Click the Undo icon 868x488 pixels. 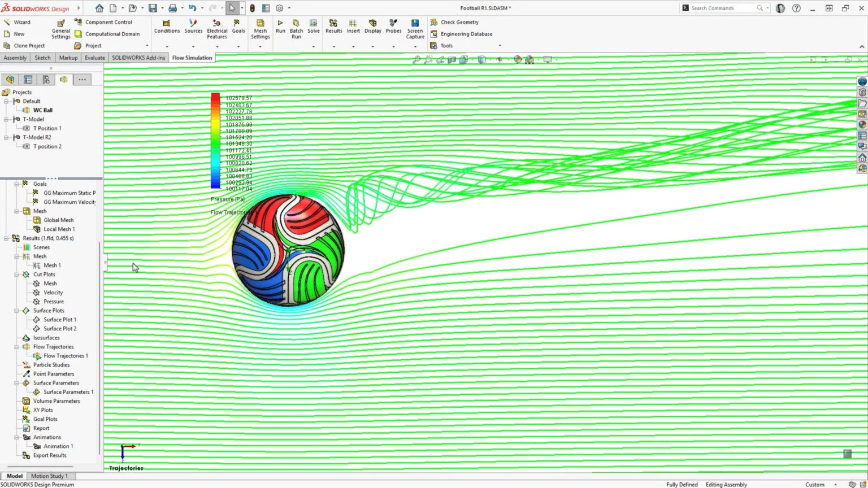pos(192,8)
